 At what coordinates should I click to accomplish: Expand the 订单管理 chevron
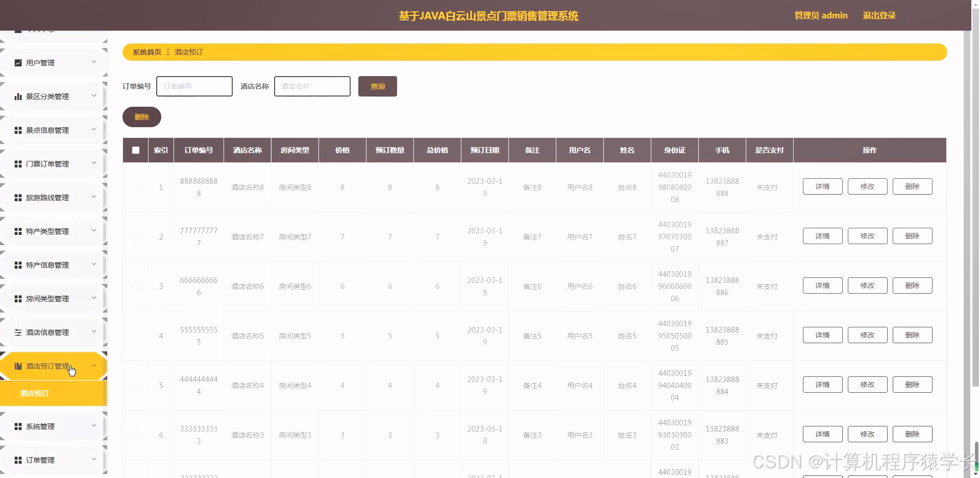point(94,460)
